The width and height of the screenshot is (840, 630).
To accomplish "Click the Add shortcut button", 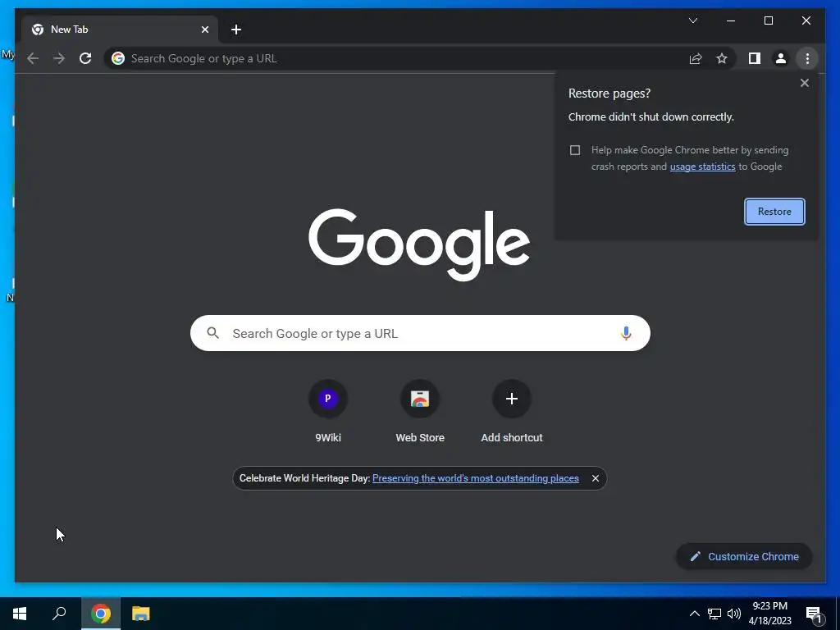I will (512, 411).
